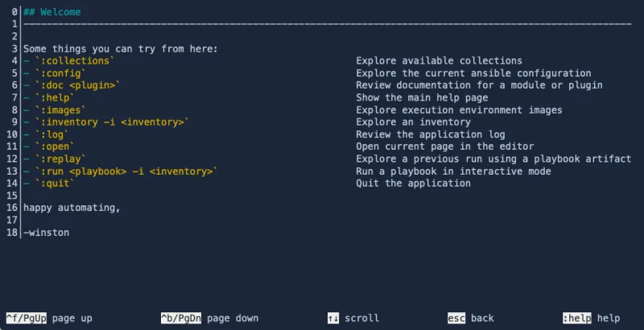Click the '^b/PgDn' page down key hint

[x=181, y=319]
